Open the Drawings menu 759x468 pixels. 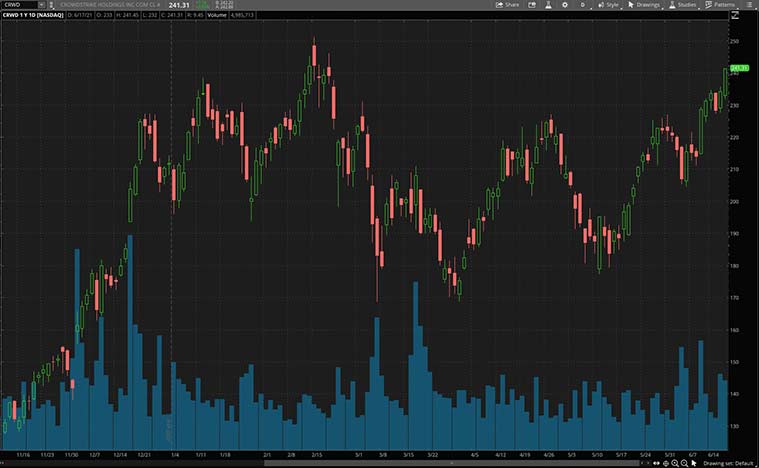644,5
